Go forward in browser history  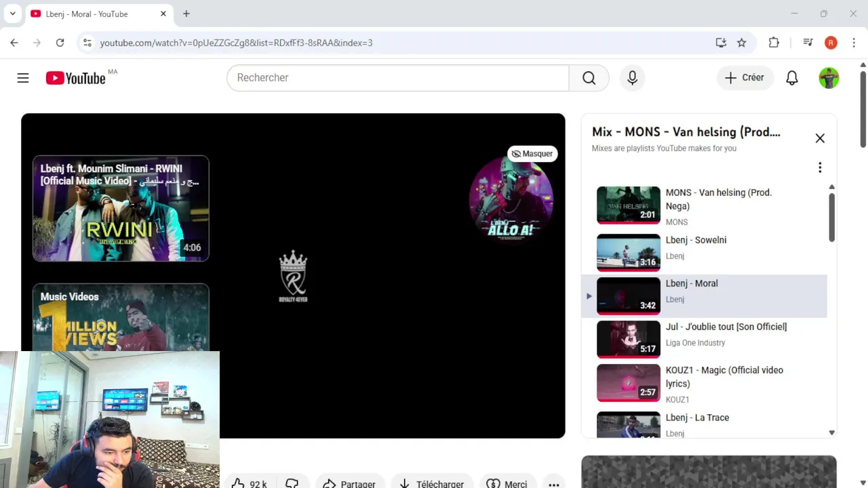tap(37, 43)
